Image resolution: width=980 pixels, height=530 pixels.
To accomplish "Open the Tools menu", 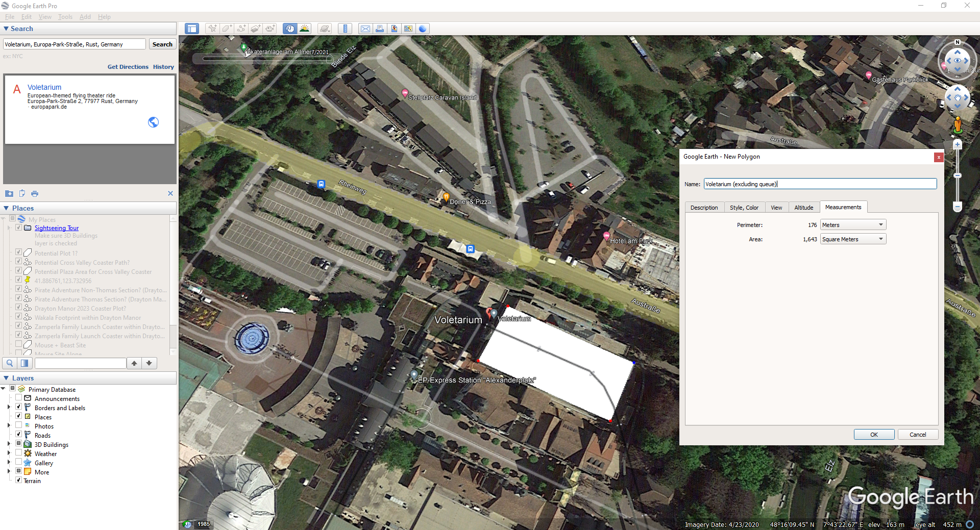I will point(65,17).
